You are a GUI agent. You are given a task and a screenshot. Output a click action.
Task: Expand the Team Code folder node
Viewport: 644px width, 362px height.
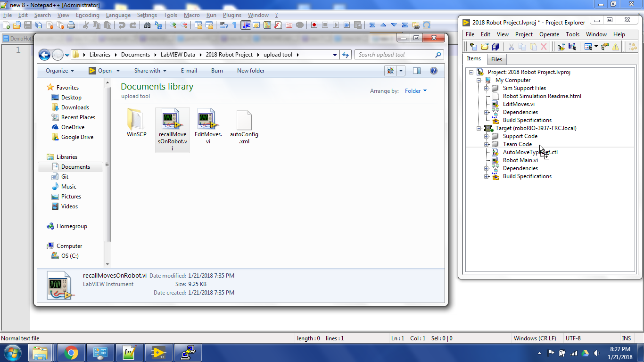coord(487,144)
